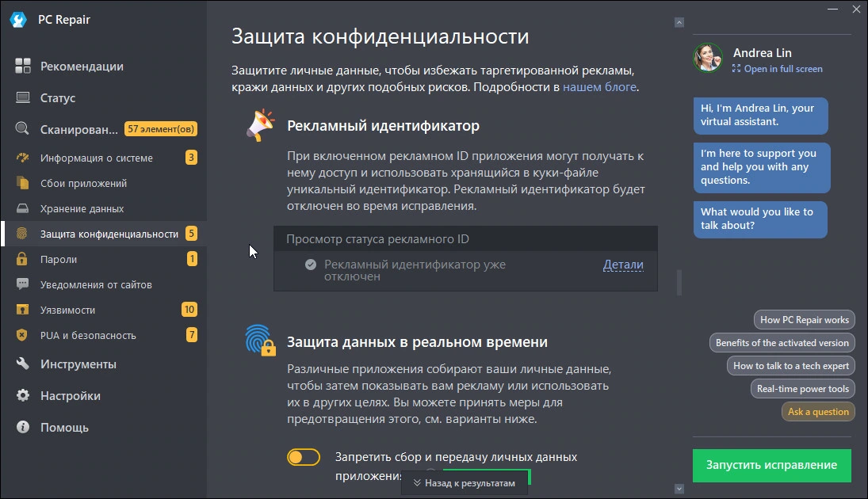Click the full screen expand icon

coord(736,69)
